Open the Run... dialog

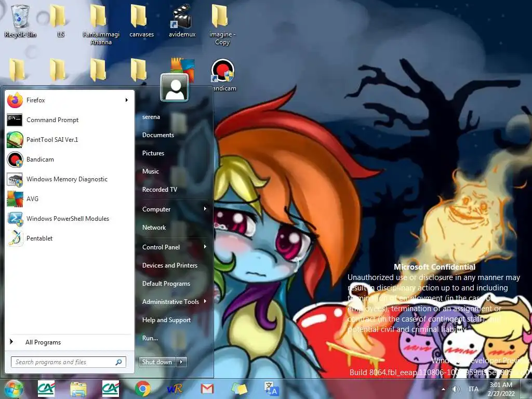click(150, 338)
